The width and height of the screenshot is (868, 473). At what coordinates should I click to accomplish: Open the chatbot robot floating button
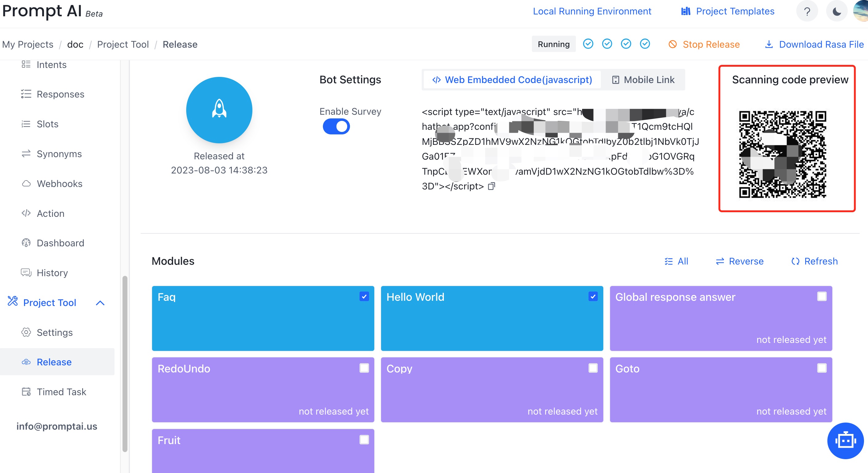click(x=845, y=440)
